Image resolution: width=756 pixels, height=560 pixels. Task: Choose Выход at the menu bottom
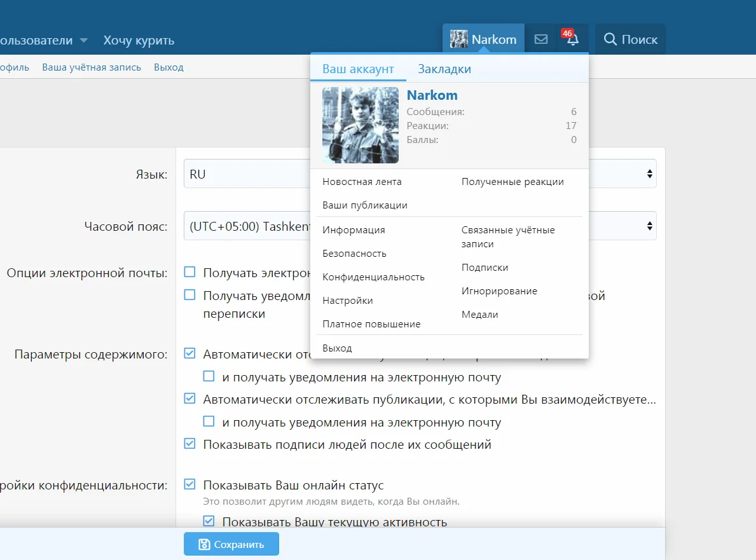point(337,348)
